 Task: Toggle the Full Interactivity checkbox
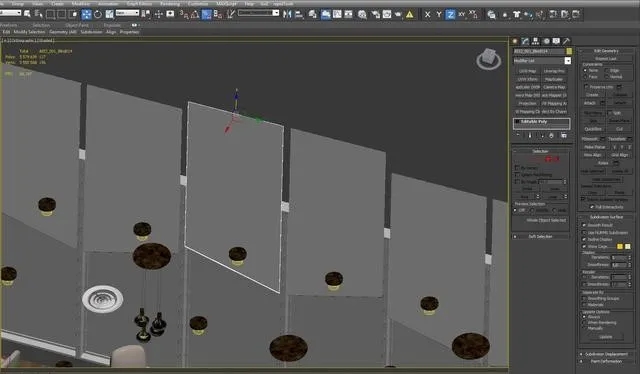[x=592, y=207]
